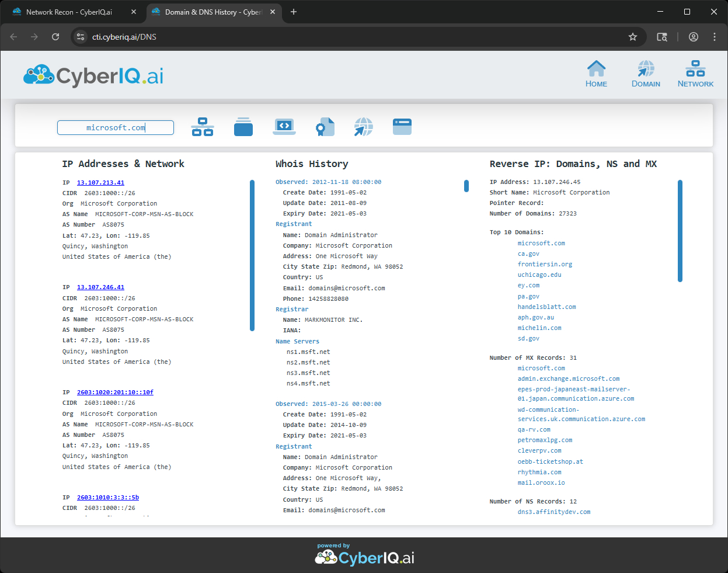The image size is (728, 573).
Task: Click the browser window tool icon
Action: 402,126
